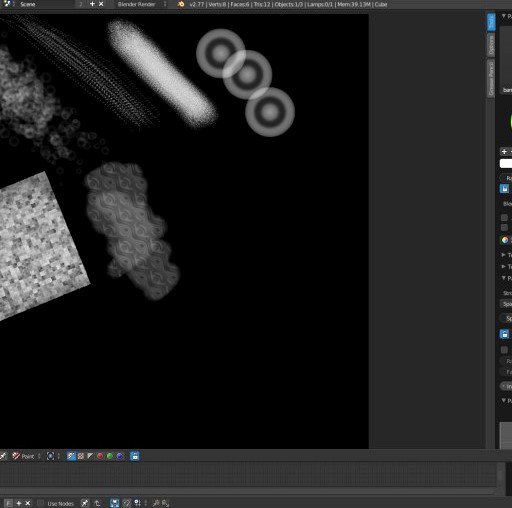Toggle the blue lock button below the spacing field
The height and width of the screenshot is (508, 512).
(504, 334)
